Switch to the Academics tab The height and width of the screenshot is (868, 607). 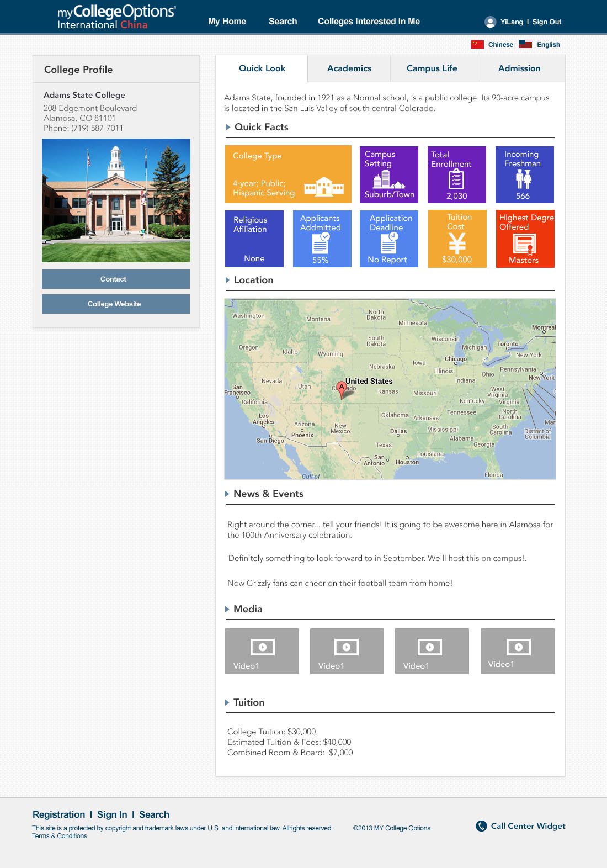click(x=349, y=68)
